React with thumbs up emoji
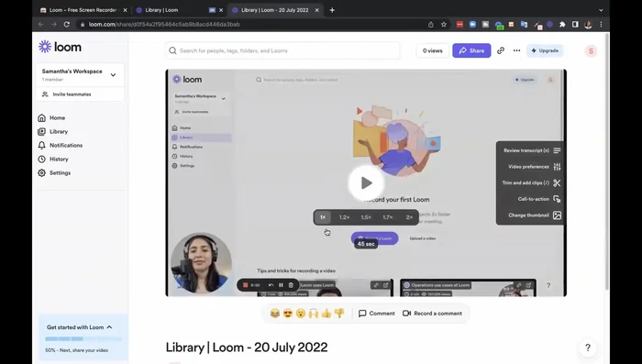 (x=327, y=314)
